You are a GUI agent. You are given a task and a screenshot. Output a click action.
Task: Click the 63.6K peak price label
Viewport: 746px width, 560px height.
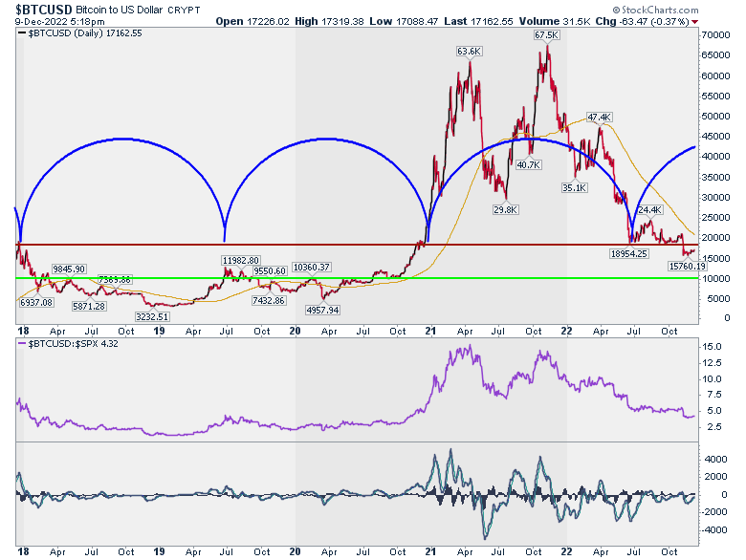point(469,52)
